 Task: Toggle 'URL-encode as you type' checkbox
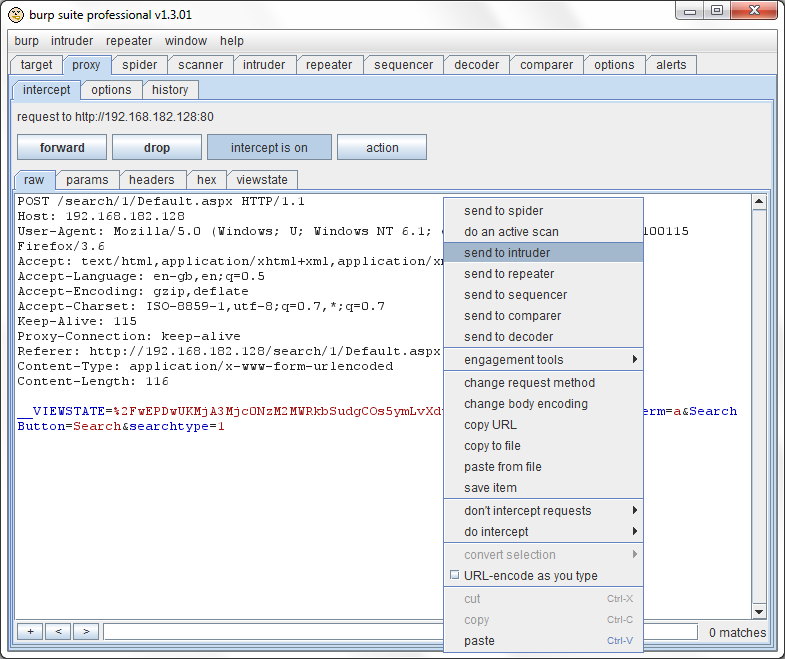click(x=455, y=576)
